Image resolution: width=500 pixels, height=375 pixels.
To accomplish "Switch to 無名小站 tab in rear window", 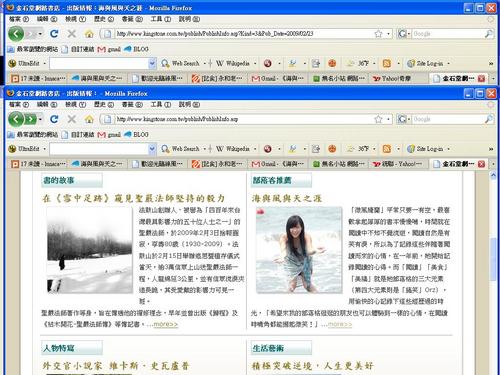I will [x=339, y=78].
